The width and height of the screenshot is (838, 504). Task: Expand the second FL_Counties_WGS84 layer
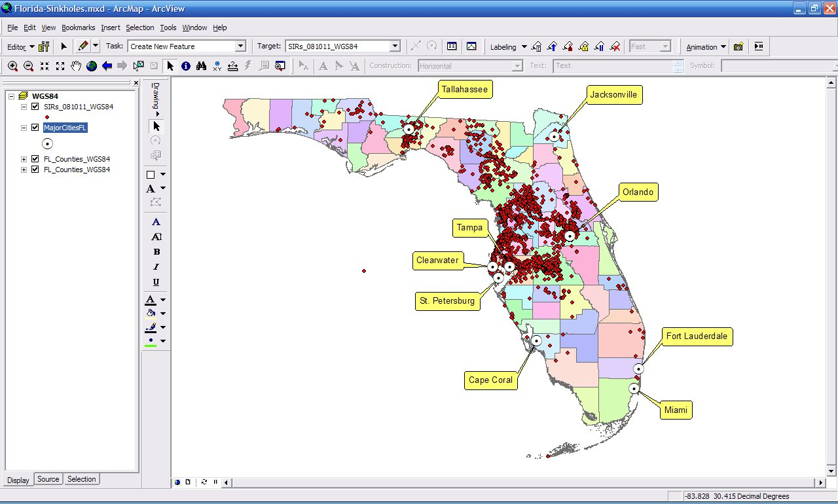(x=24, y=170)
